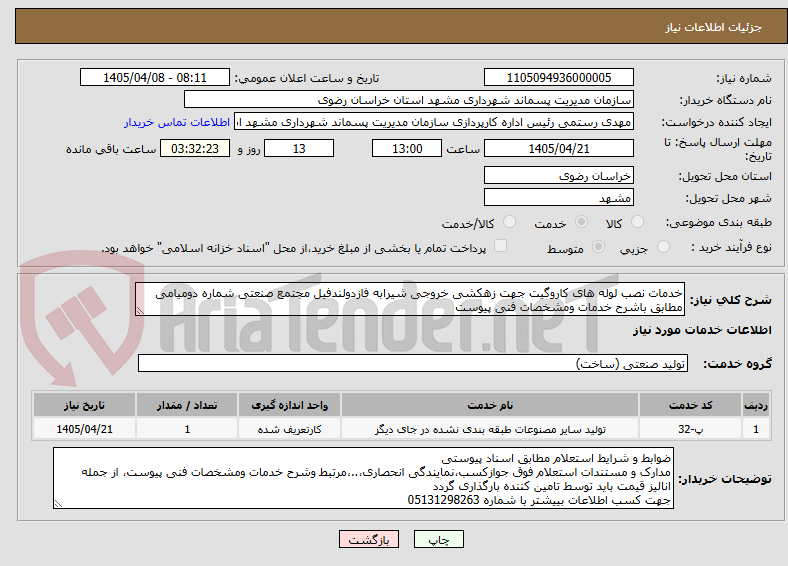
Task: Click the نوع فرآیند خرید label
Action: pyautogui.click(x=731, y=247)
